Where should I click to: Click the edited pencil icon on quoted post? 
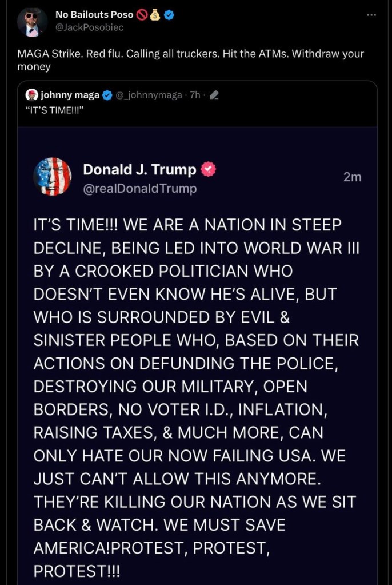[214, 96]
